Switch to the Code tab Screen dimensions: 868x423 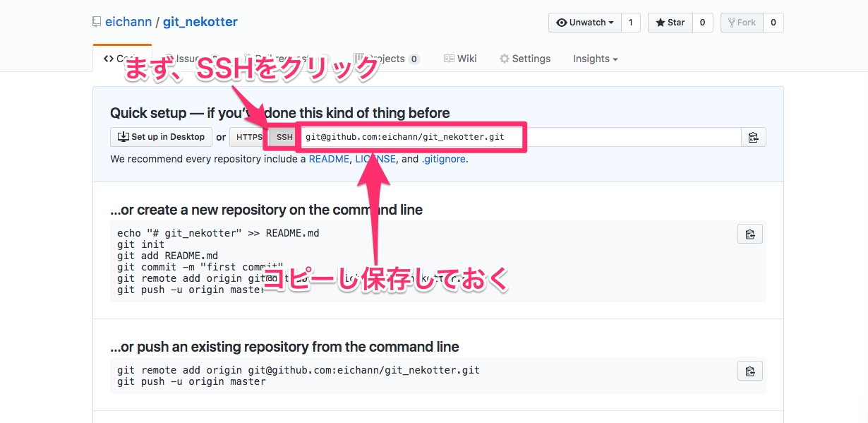click(122, 59)
